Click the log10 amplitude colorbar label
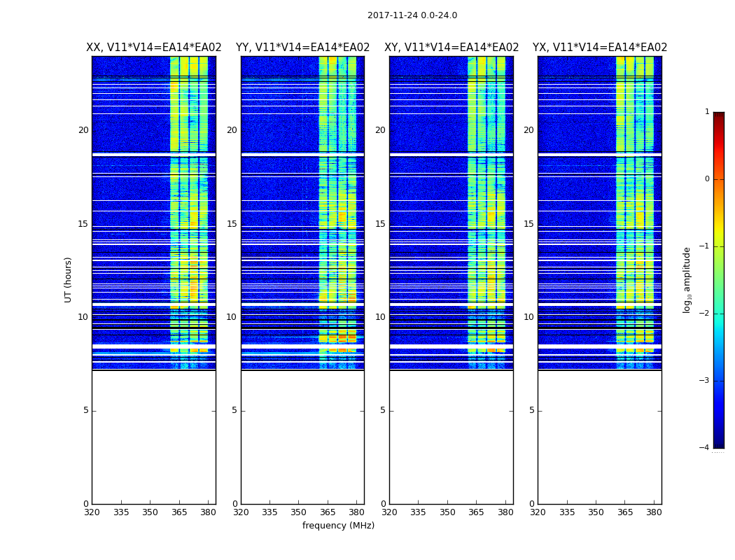This screenshot has width=735, height=560. point(687,280)
